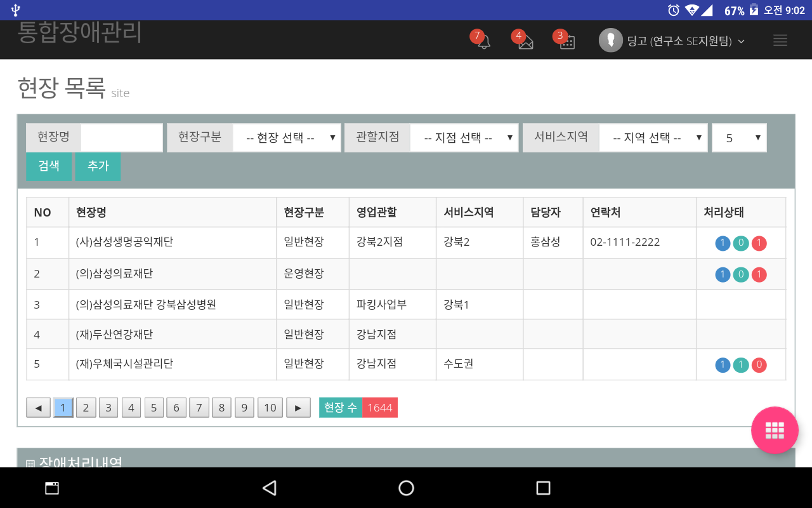Expand the 현장 선택 dropdown
Viewport: 812px width, 508px height.
(287, 138)
